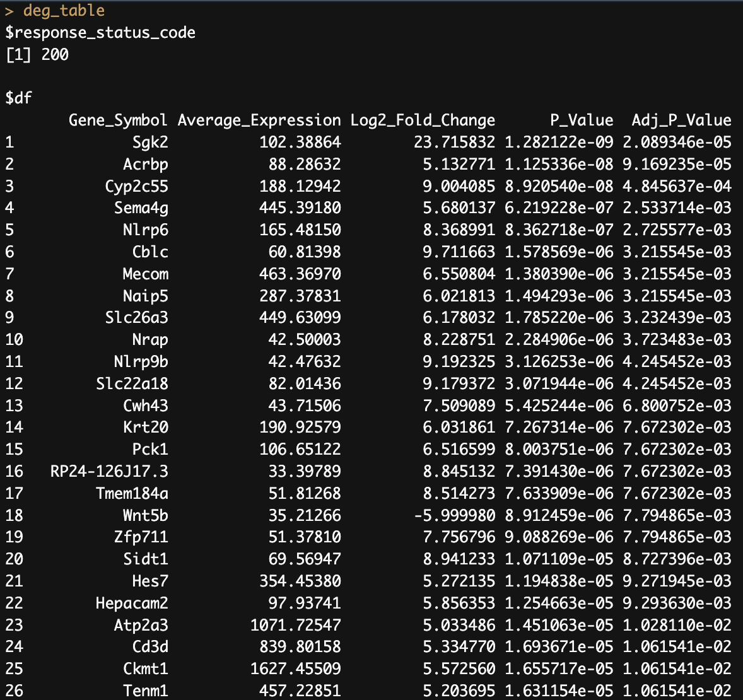This screenshot has width=743, height=700.
Task: Click negative fold change -5.999980
Action: (x=454, y=515)
